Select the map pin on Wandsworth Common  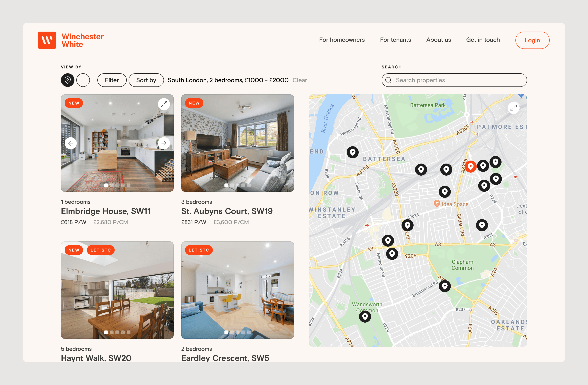(x=365, y=316)
